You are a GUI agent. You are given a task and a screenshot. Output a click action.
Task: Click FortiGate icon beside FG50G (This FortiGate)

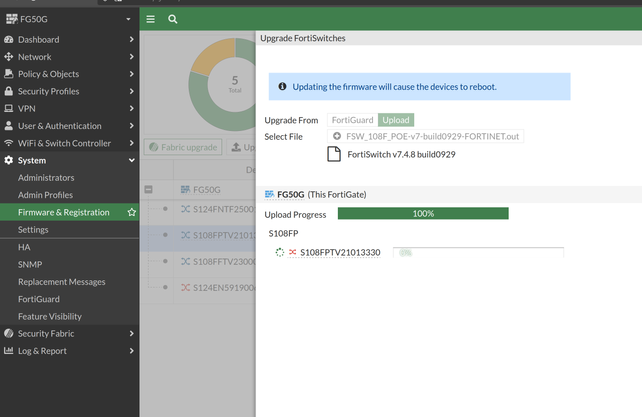click(x=269, y=194)
